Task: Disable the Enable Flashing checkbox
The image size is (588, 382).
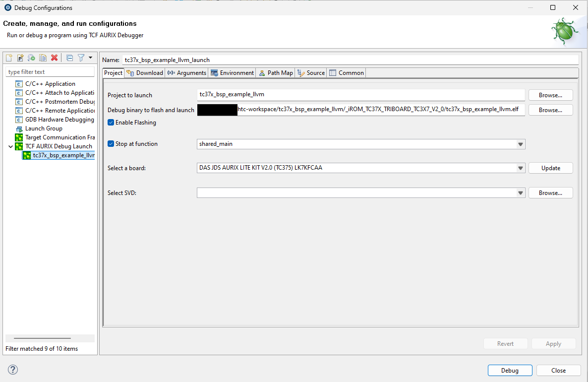Action: pyautogui.click(x=111, y=123)
